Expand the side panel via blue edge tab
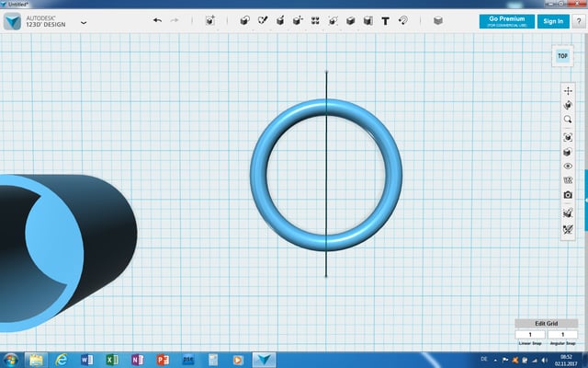The width and height of the screenshot is (588, 368). click(x=586, y=201)
